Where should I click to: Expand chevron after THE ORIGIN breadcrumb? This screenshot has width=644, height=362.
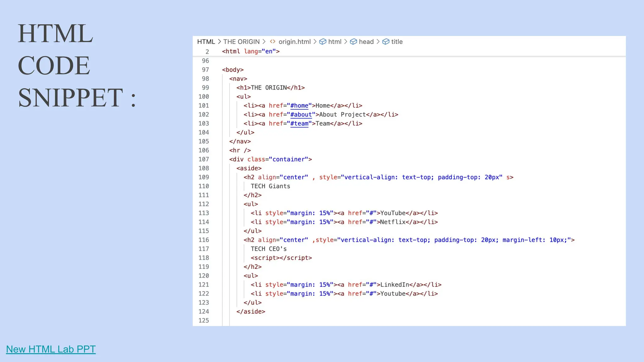pyautogui.click(x=264, y=41)
